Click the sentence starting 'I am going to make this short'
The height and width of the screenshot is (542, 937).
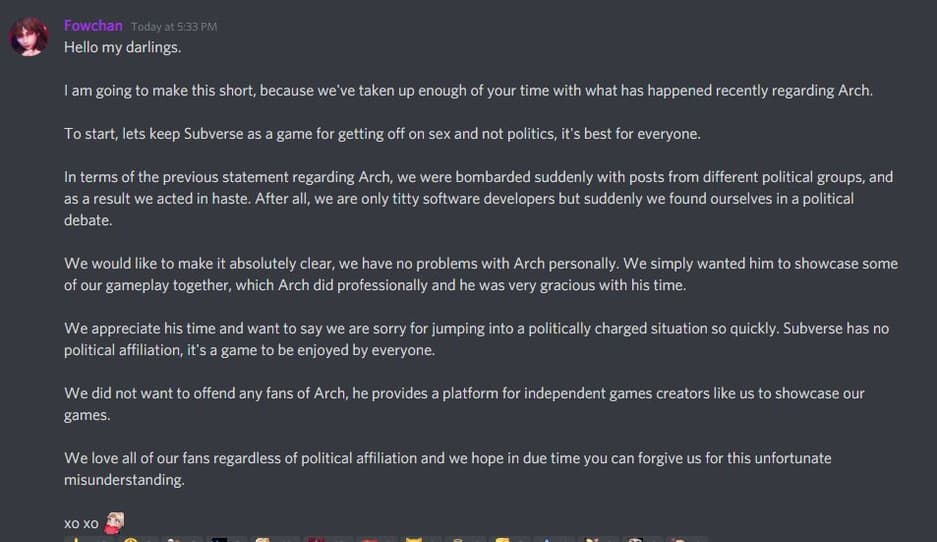[x=468, y=90]
